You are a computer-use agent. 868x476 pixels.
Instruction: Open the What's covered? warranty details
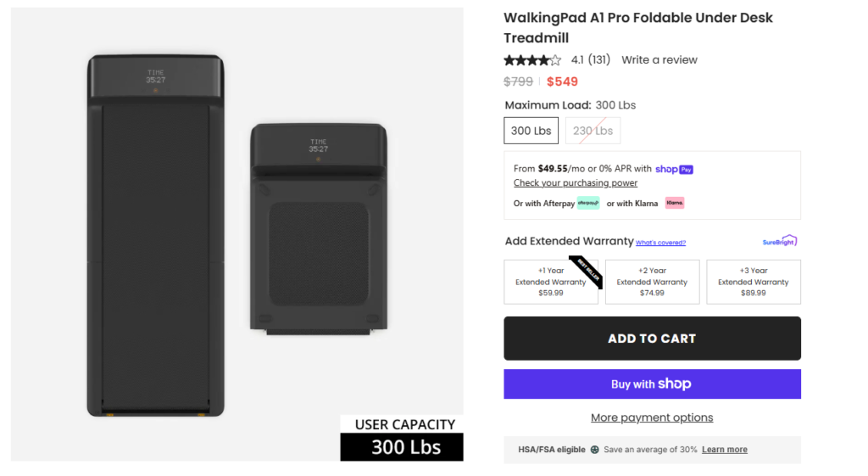pos(660,243)
